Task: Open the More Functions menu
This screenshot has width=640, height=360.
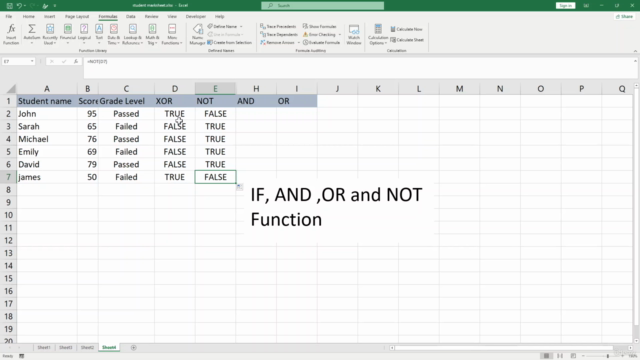Action: coord(172,34)
